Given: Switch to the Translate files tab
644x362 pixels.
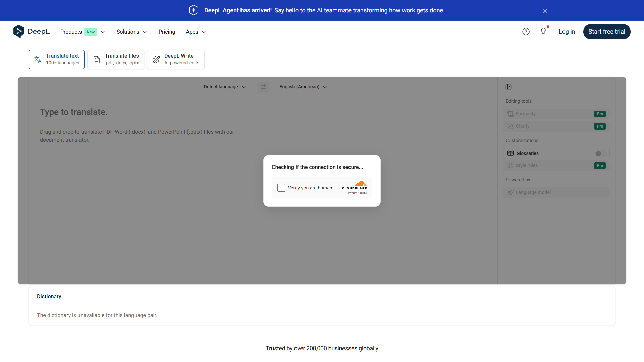Looking at the screenshot, I should [116, 60].
